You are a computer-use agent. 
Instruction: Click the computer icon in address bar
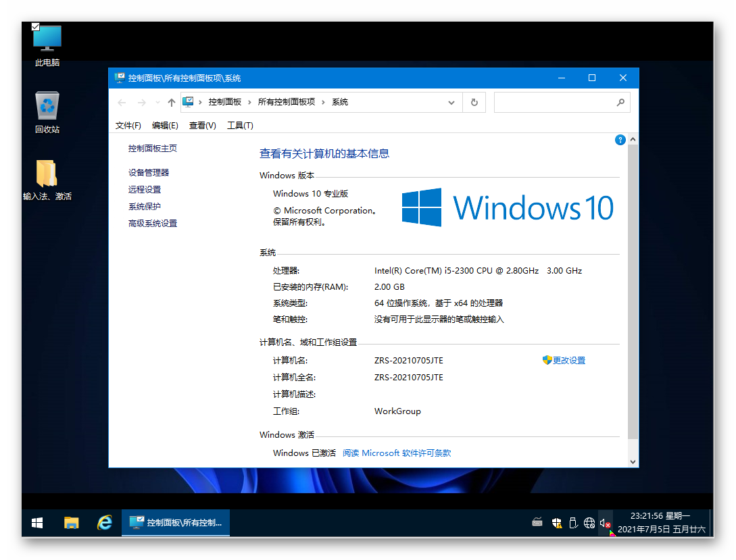[x=189, y=102]
